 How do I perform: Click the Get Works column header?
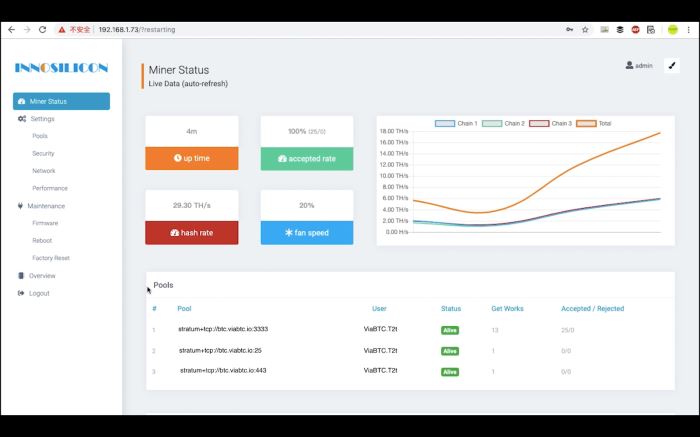click(507, 308)
